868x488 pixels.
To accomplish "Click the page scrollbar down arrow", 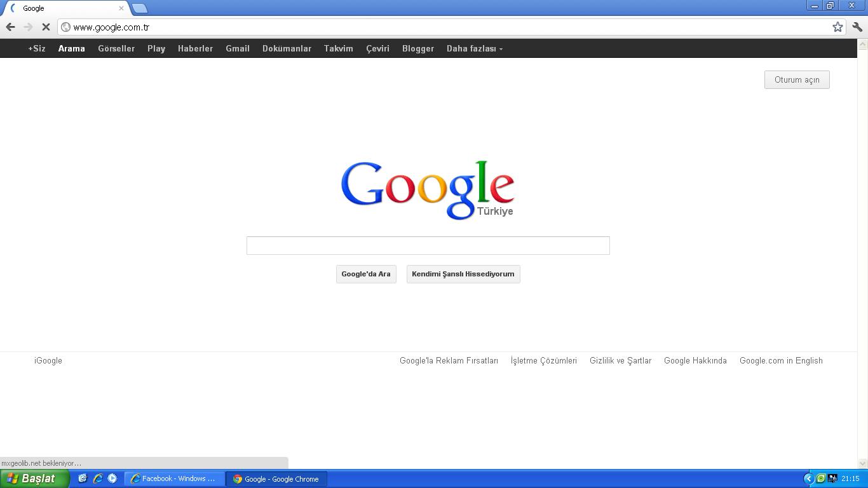I will tap(863, 464).
